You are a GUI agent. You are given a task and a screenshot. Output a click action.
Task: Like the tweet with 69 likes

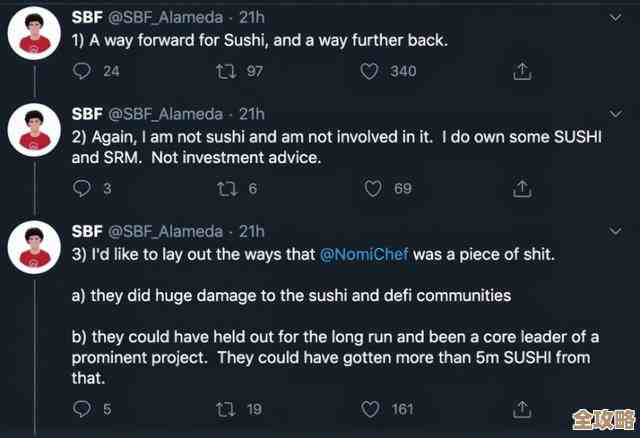pyautogui.click(x=372, y=188)
